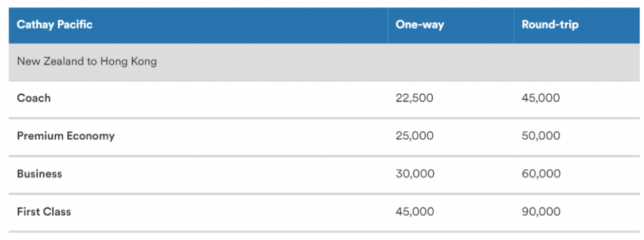This screenshot has width=644, height=240.
Task: Click the word Class in First Class
Action: pyautogui.click(x=57, y=212)
